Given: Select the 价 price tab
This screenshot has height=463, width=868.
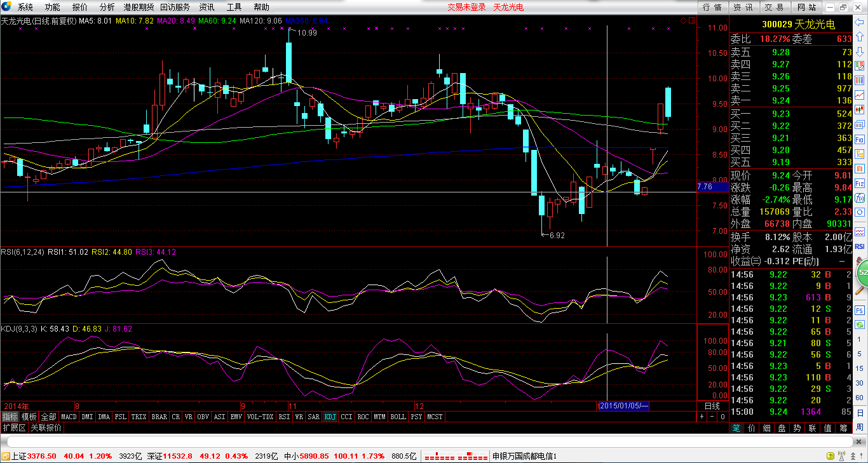Looking at the screenshot, I should point(751,428).
